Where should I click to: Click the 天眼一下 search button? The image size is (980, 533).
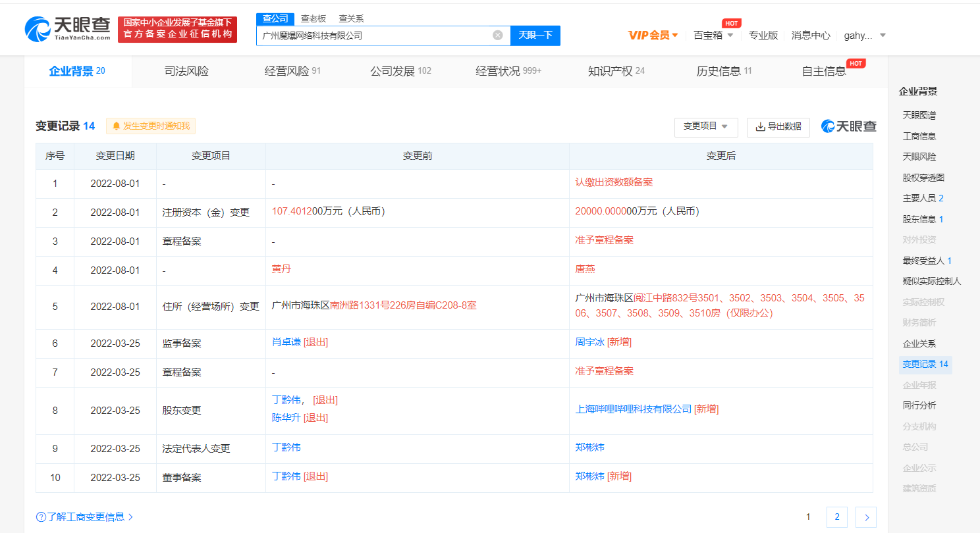tap(535, 35)
